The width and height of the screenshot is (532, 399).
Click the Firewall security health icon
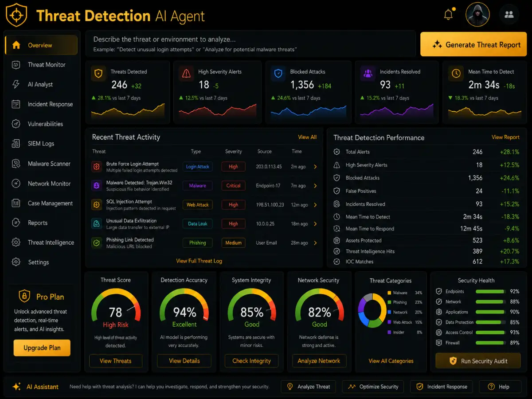(x=439, y=343)
